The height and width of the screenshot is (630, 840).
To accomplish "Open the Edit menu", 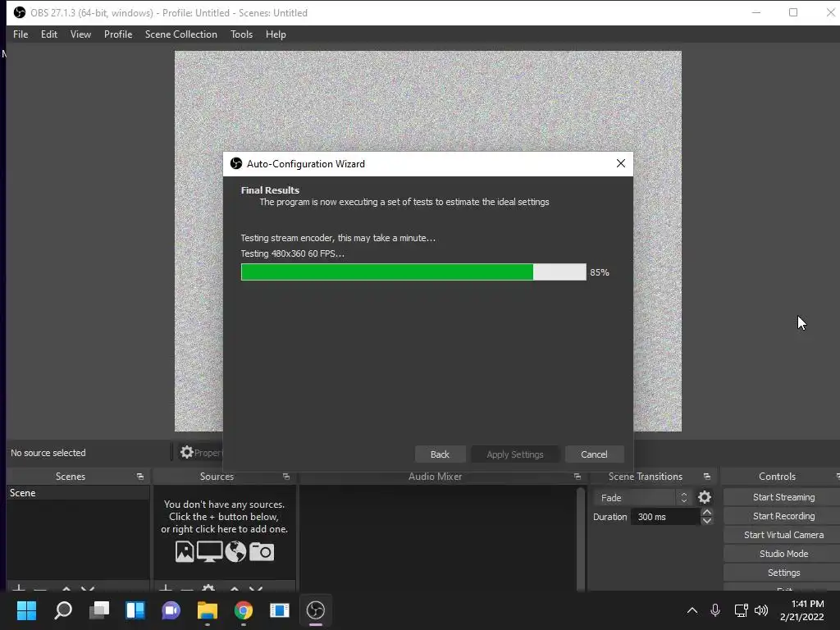I will [x=48, y=34].
